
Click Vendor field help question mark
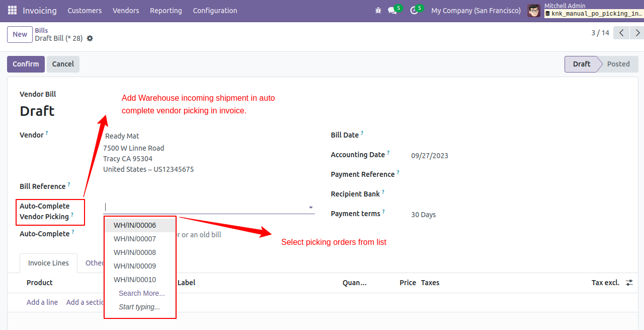(47, 133)
